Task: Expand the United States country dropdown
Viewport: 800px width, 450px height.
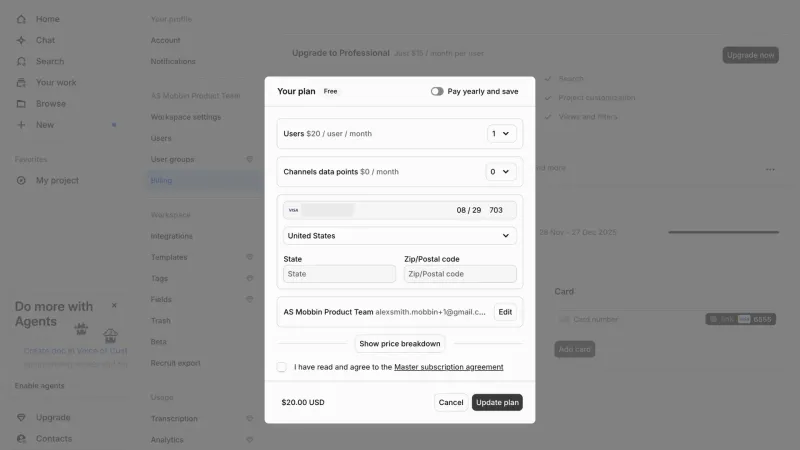Action: point(399,236)
